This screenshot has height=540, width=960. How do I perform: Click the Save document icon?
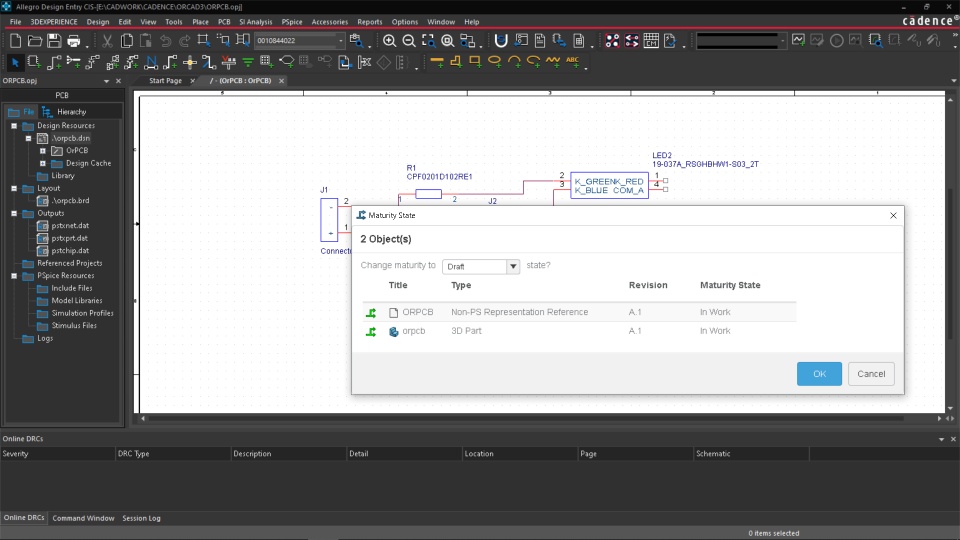click(54, 41)
